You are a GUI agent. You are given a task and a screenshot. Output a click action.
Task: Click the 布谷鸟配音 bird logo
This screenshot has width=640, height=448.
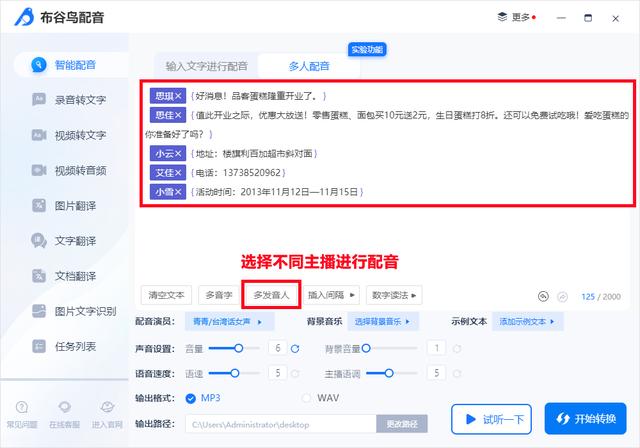pos(24,17)
